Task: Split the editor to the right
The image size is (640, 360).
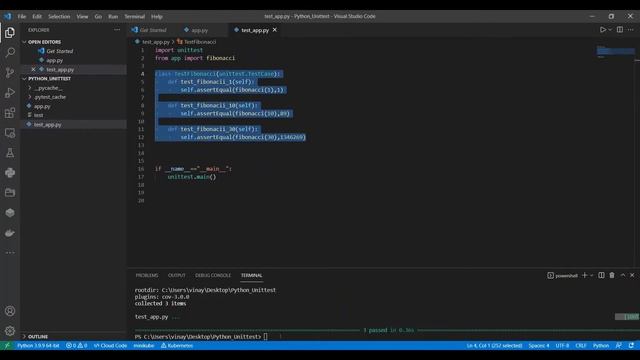Action: [620, 30]
